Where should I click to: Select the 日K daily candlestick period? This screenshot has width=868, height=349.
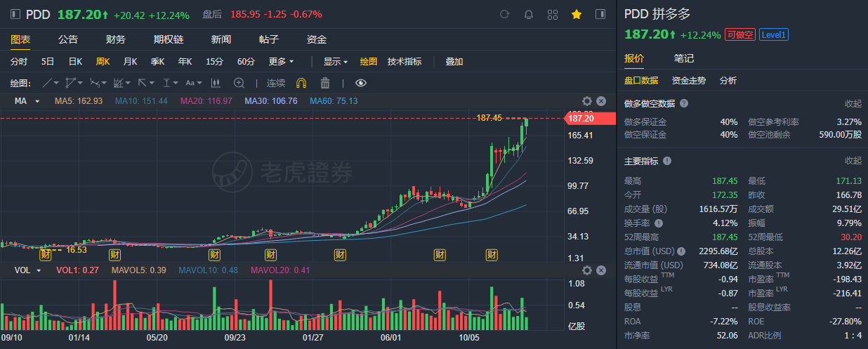pos(75,61)
